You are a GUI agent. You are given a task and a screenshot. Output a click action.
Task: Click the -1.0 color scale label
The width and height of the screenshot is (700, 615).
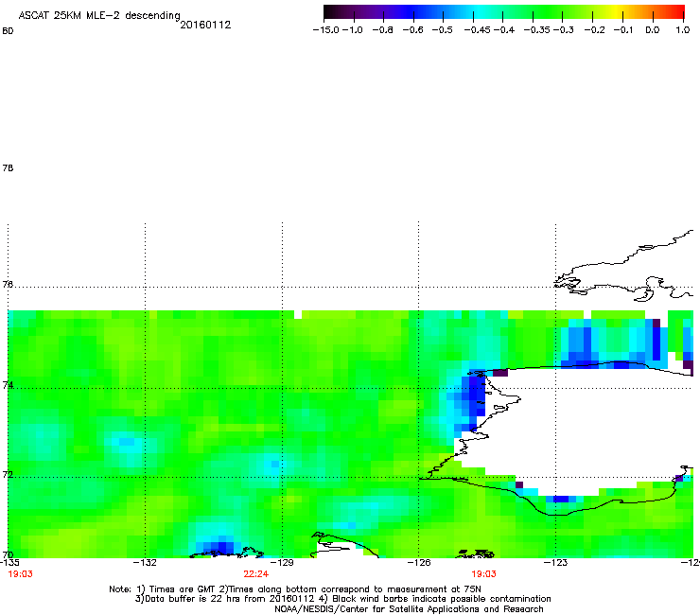point(353,30)
